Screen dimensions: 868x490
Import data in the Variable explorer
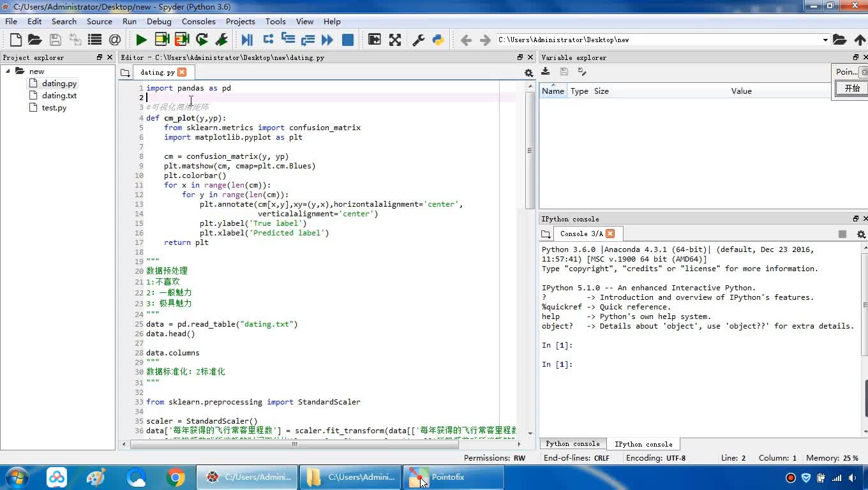pos(546,71)
